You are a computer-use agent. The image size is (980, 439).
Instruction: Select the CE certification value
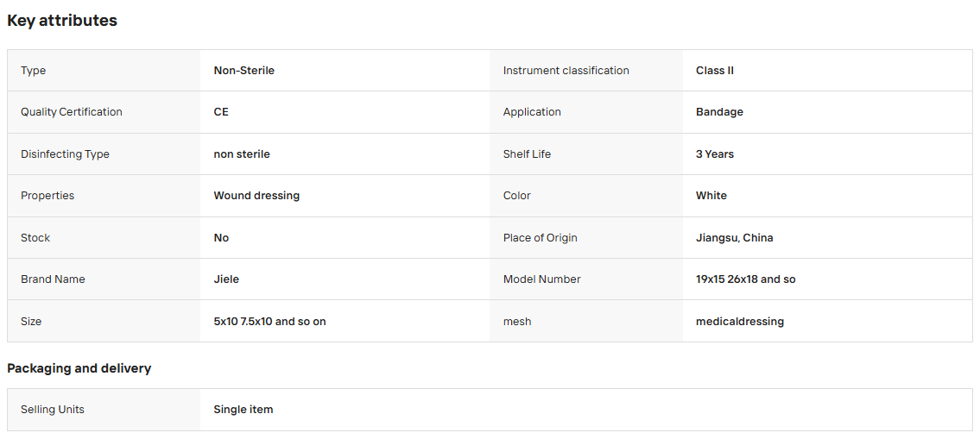(x=221, y=112)
